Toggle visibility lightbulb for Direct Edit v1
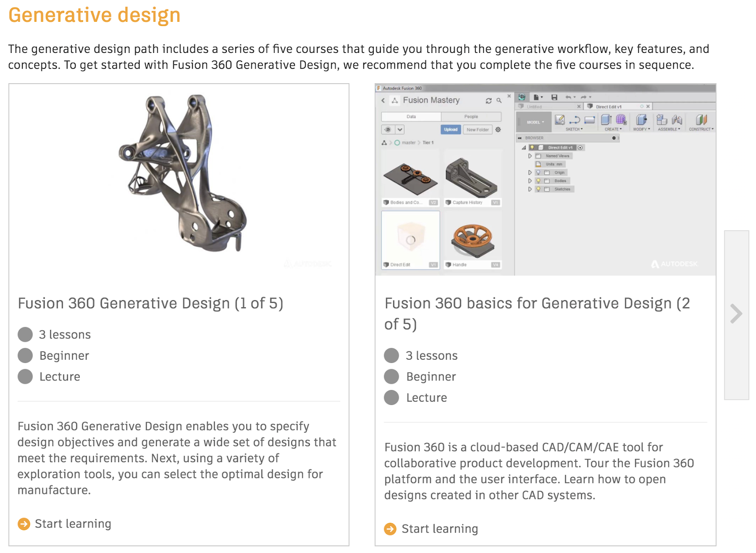Screen dimensions: 756x553 point(532,148)
